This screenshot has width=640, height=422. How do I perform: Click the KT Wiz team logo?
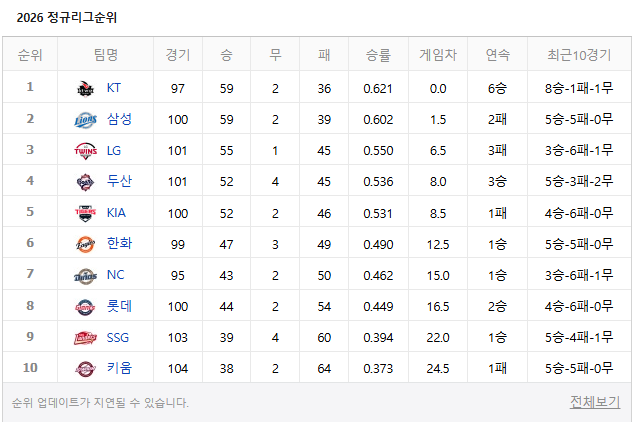(85, 89)
